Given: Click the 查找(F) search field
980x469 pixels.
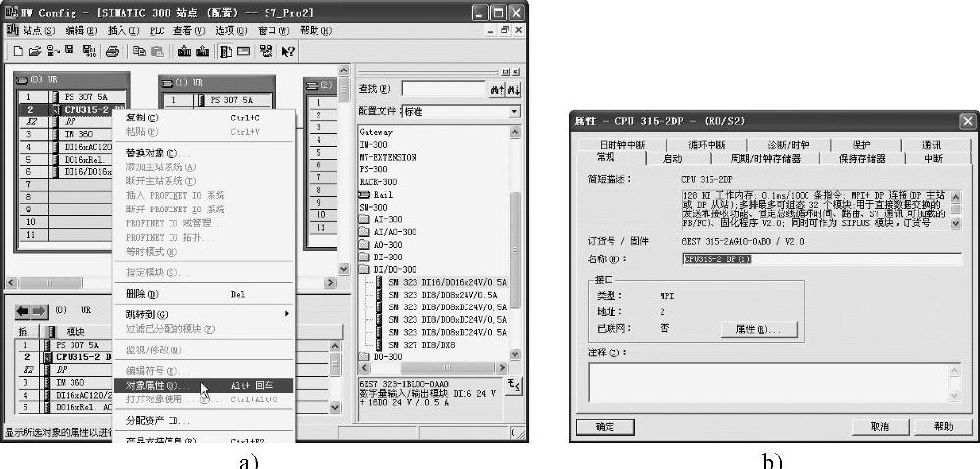Looking at the screenshot, I should click(443, 89).
